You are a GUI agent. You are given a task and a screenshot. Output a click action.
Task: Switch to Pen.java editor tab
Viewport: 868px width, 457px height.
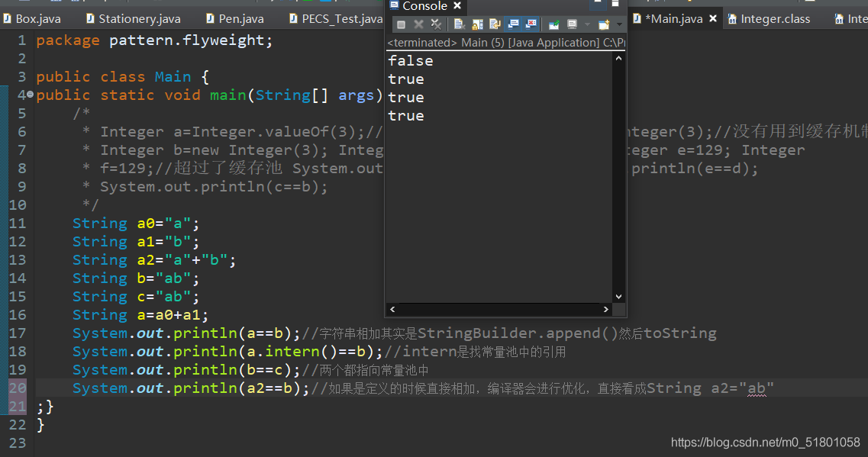tap(235, 19)
